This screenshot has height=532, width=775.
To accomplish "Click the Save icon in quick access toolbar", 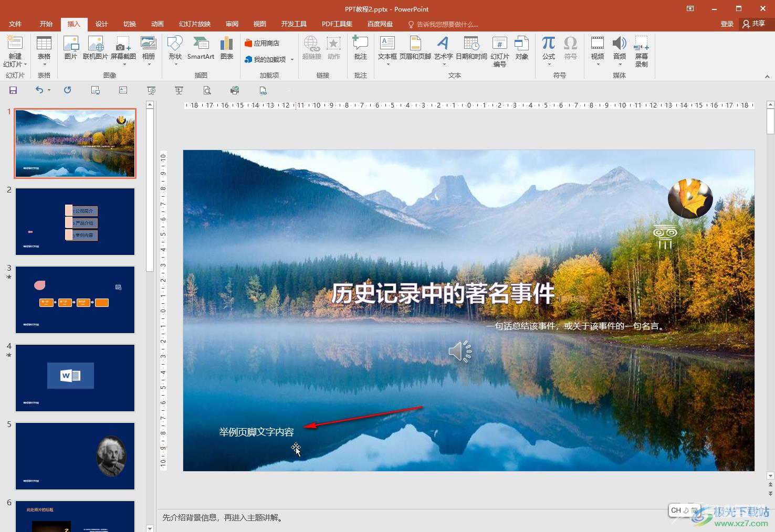I will click(13, 90).
